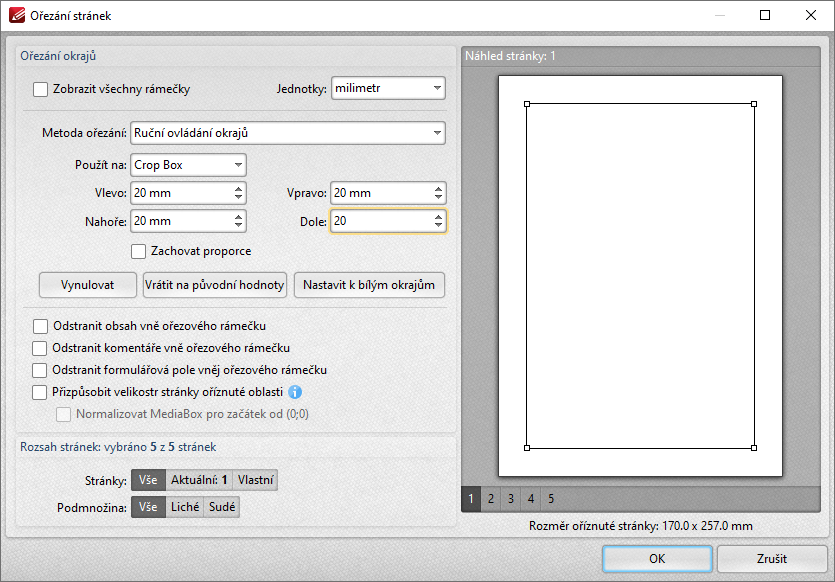835x582 pixels.
Task: Close the Ořezání stránek dialog window
Action: click(811, 15)
